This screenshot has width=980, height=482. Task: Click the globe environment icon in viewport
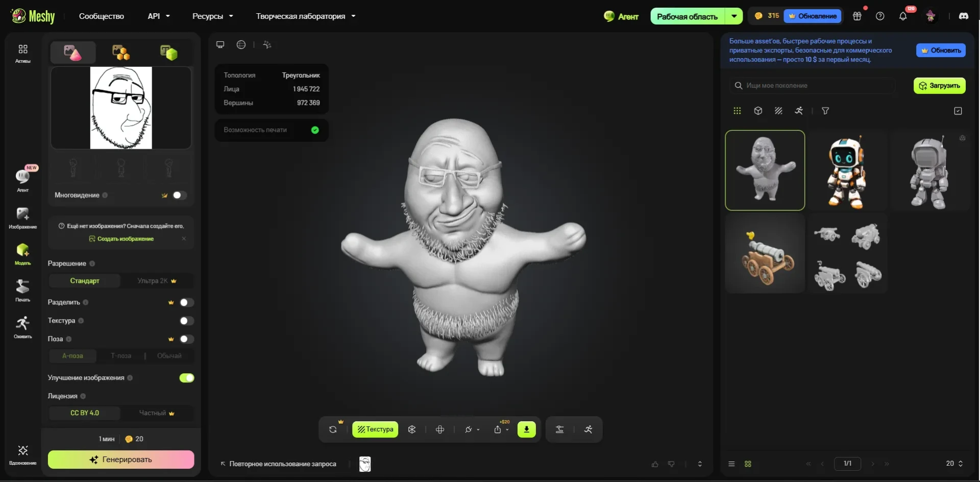[241, 45]
